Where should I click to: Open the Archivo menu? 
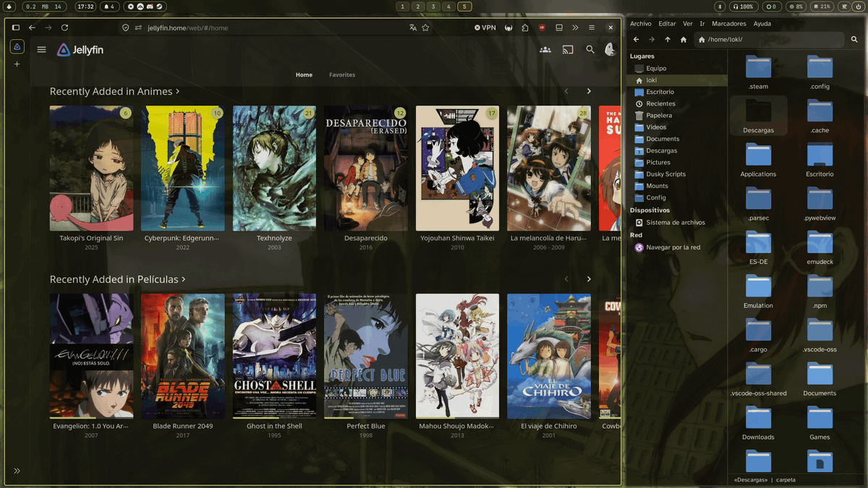click(641, 24)
